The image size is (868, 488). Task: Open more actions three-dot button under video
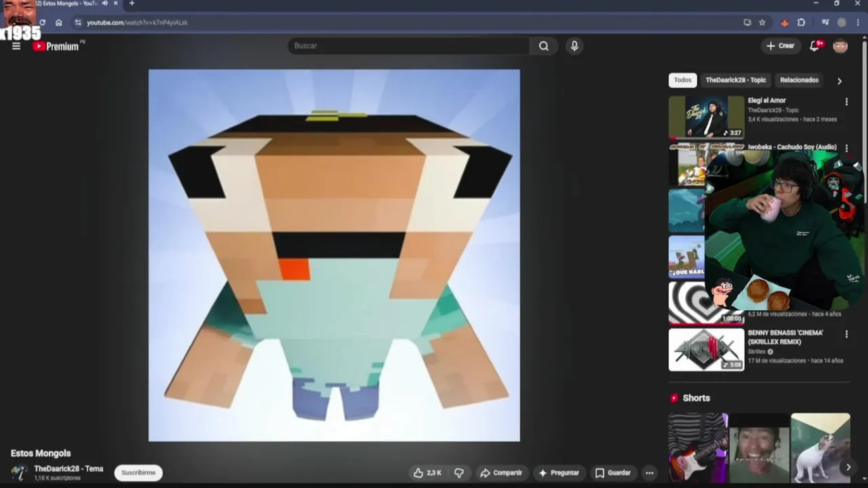click(650, 473)
